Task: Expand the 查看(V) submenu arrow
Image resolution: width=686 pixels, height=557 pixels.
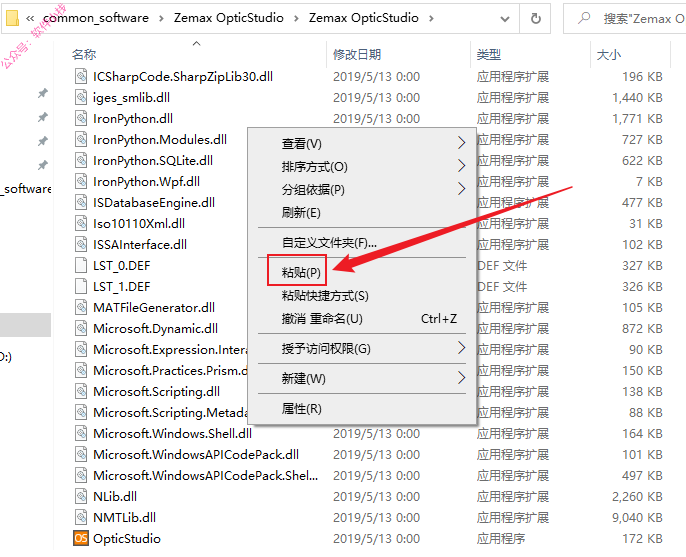Action: point(461,143)
